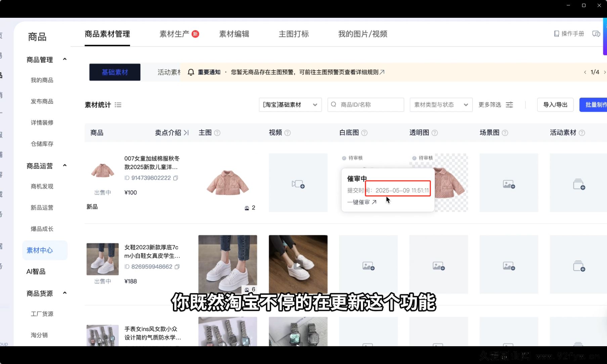Switch to the 素材生产 tab
The height and width of the screenshot is (364, 607).
[x=175, y=34]
